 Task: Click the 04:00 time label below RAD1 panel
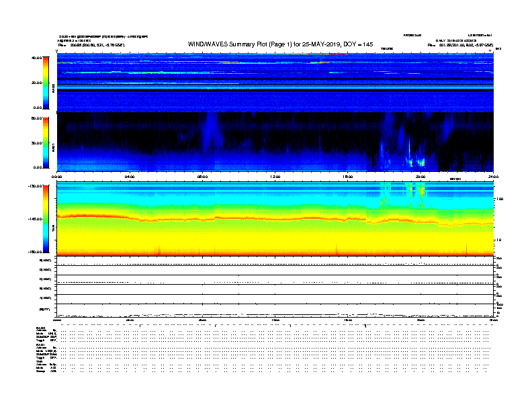click(x=129, y=177)
